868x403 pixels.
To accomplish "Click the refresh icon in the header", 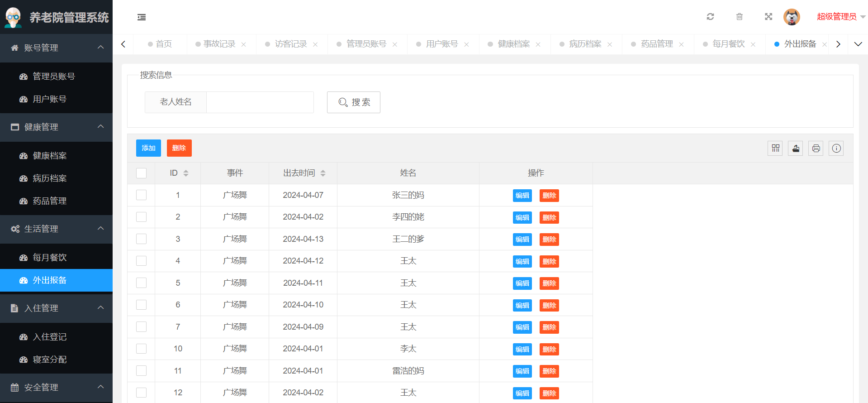I will 710,17.
